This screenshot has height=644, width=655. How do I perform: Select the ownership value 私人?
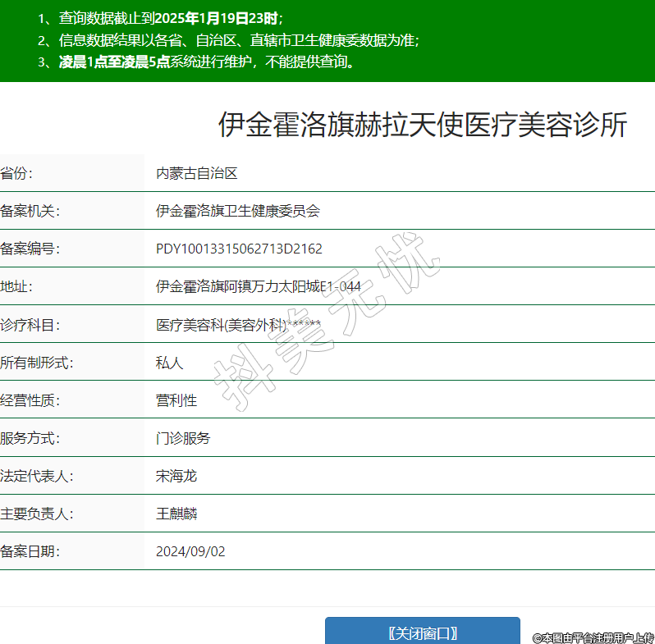[169, 363]
